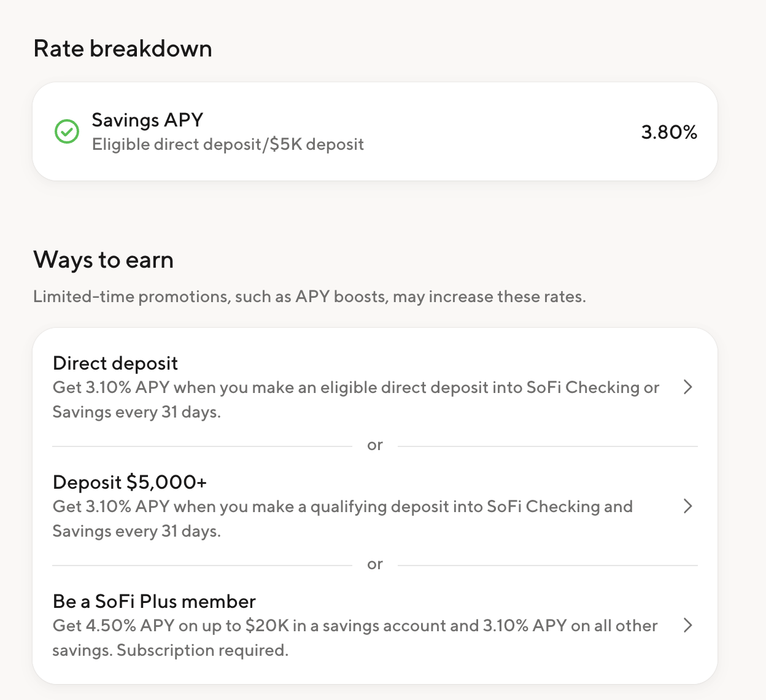Open the Deposit $5,000+ chevron arrow

(688, 506)
